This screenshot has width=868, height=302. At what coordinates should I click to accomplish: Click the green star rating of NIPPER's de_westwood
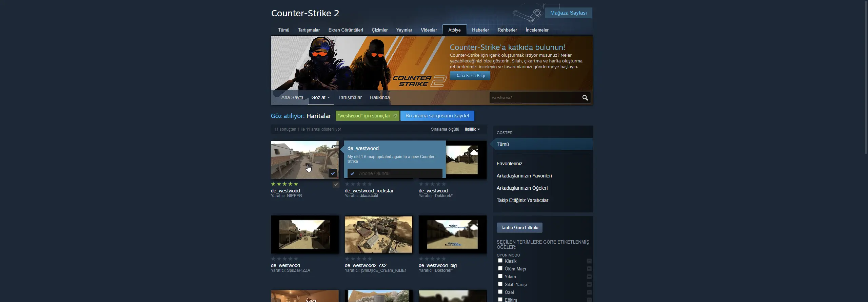tap(284, 184)
